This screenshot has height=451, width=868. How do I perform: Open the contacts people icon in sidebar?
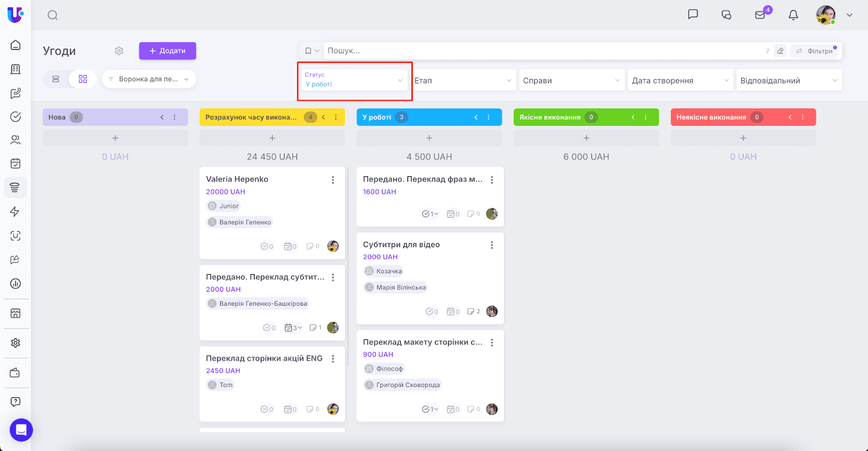point(16,140)
